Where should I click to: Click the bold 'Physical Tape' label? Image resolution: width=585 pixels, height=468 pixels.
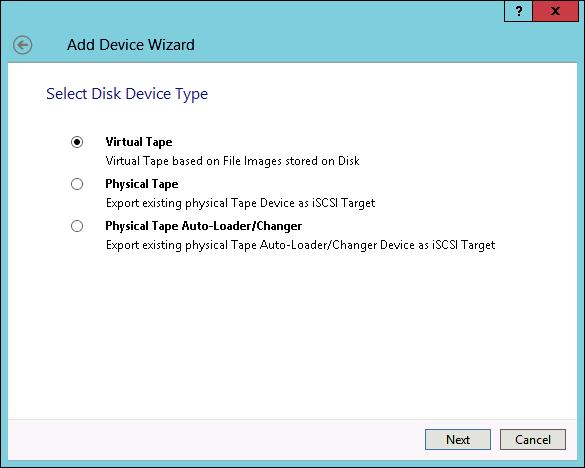[x=142, y=184]
